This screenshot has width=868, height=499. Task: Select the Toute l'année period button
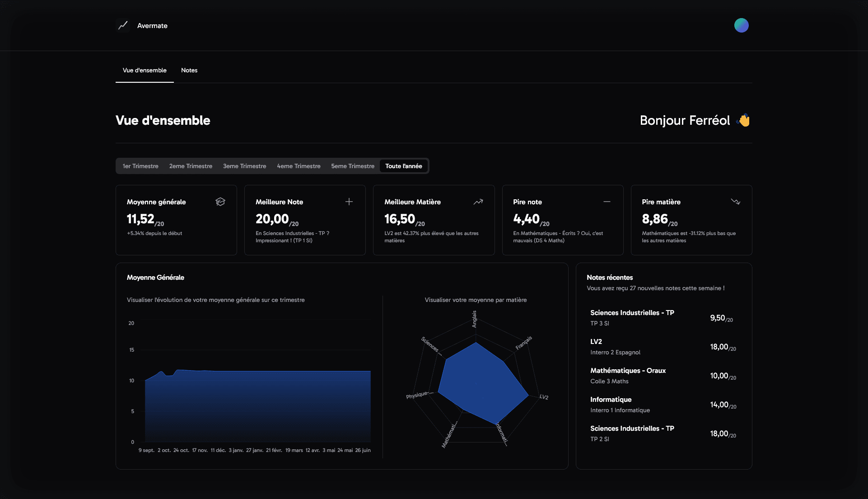coord(404,166)
